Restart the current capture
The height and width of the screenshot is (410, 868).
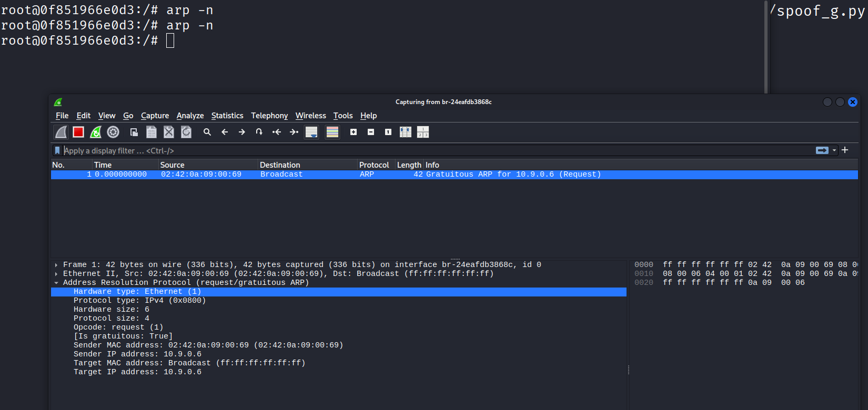(x=96, y=132)
